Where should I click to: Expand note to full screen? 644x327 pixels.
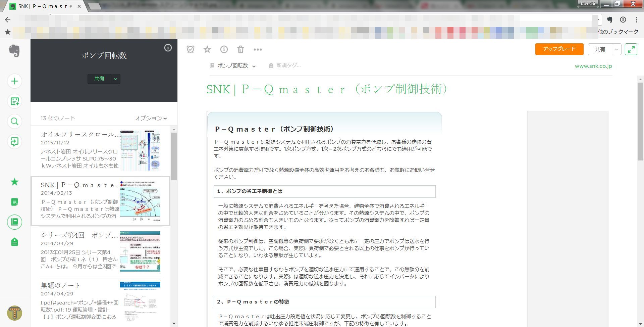(x=631, y=49)
